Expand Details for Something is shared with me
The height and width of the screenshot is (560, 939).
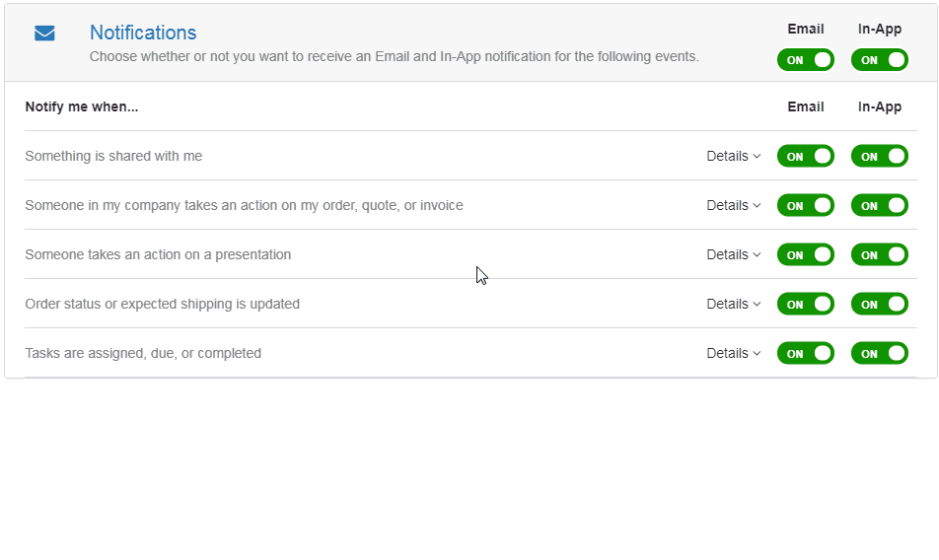(734, 156)
